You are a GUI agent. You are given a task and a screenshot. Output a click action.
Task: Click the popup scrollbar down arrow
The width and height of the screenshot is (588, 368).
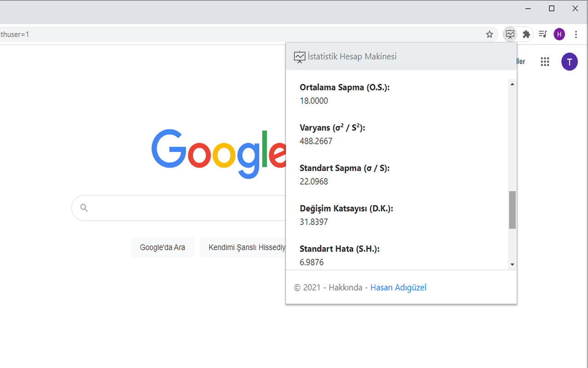point(512,264)
